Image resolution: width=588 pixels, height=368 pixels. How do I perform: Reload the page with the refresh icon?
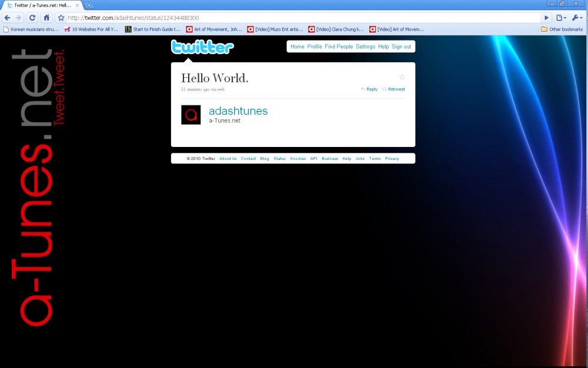click(x=32, y=18)
